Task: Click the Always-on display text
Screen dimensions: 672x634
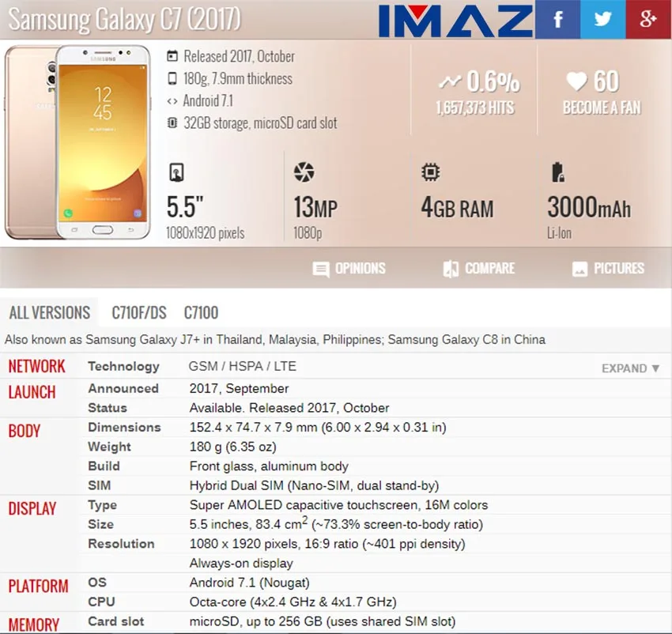Action: [x=241, y=564]
